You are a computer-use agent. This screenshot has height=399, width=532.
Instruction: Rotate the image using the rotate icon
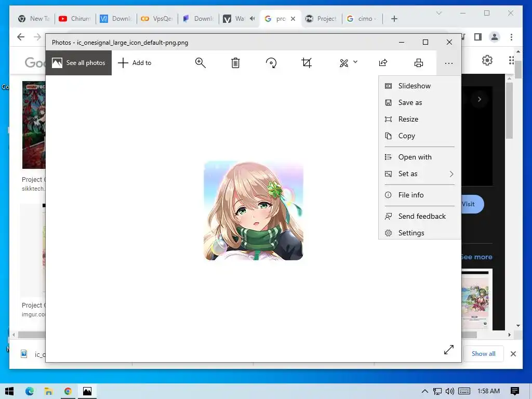(271, 63)
